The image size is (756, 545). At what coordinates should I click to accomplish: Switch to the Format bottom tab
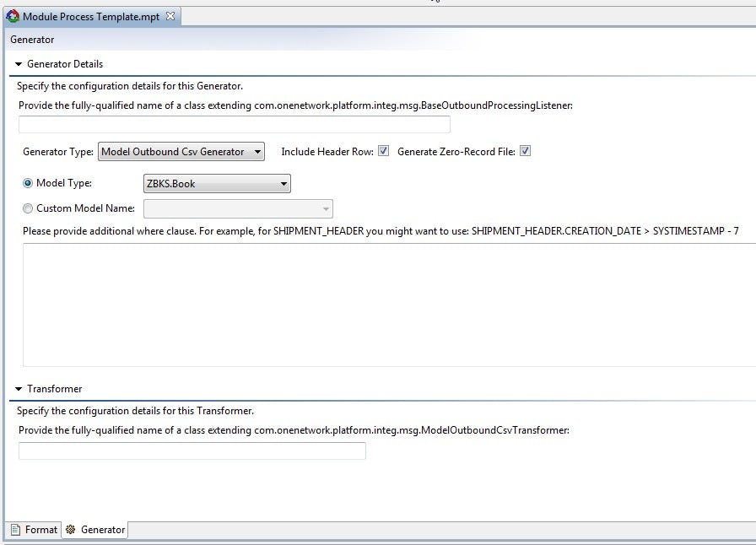tap(33, 530)
